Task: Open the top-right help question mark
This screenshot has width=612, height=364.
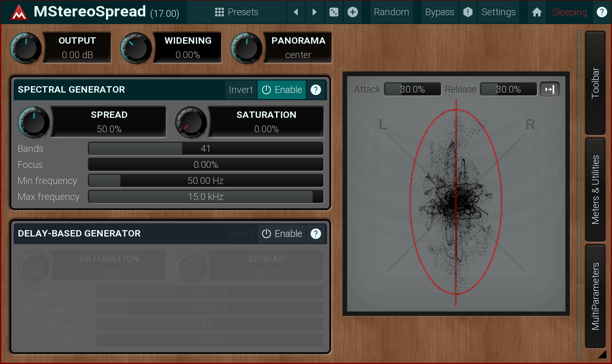Action: tap(602, 12)
